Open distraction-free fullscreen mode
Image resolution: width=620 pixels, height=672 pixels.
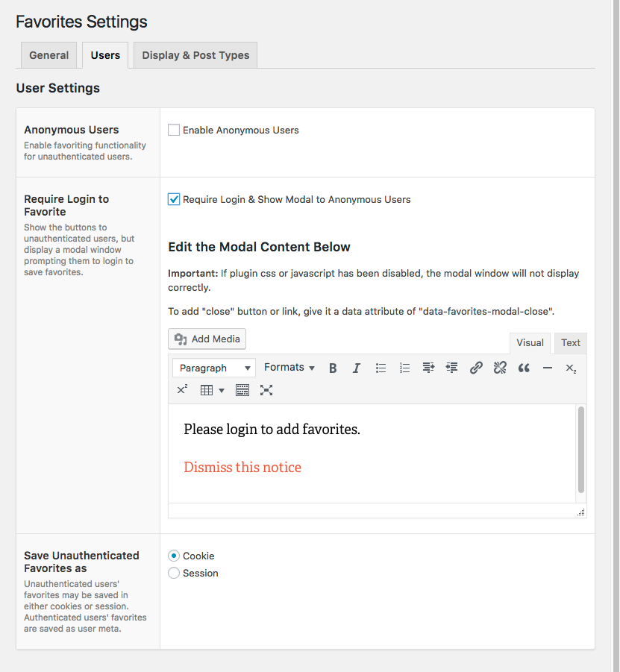pyautogui.click(x=266, y=390)
